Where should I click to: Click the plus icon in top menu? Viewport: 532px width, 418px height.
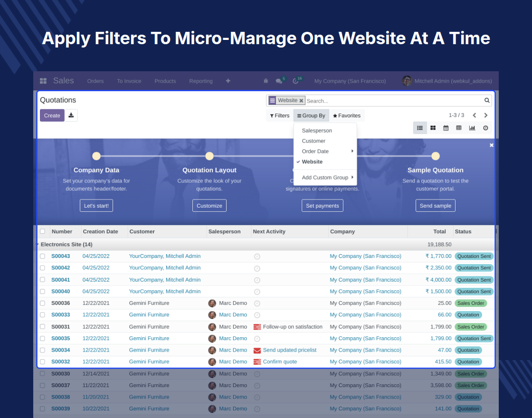coord(228,81)
